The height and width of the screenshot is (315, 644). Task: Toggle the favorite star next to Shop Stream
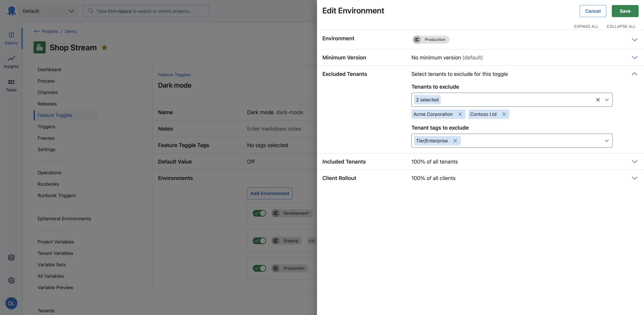pos(104,47)
